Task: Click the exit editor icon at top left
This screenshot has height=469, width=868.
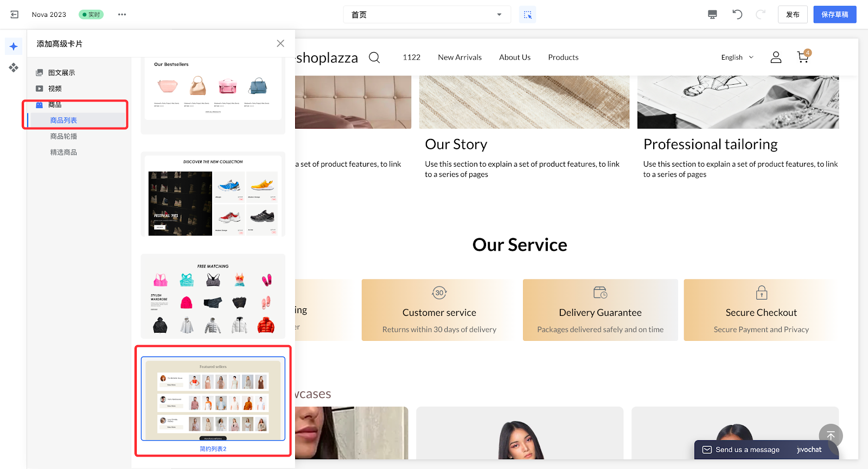Action: click(x=15, y=15)
